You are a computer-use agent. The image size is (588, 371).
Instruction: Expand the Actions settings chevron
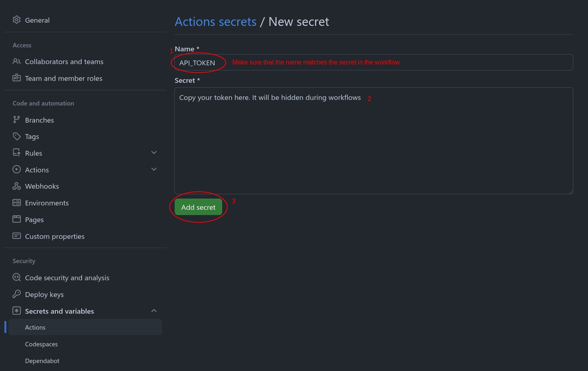tap(154, 169)
